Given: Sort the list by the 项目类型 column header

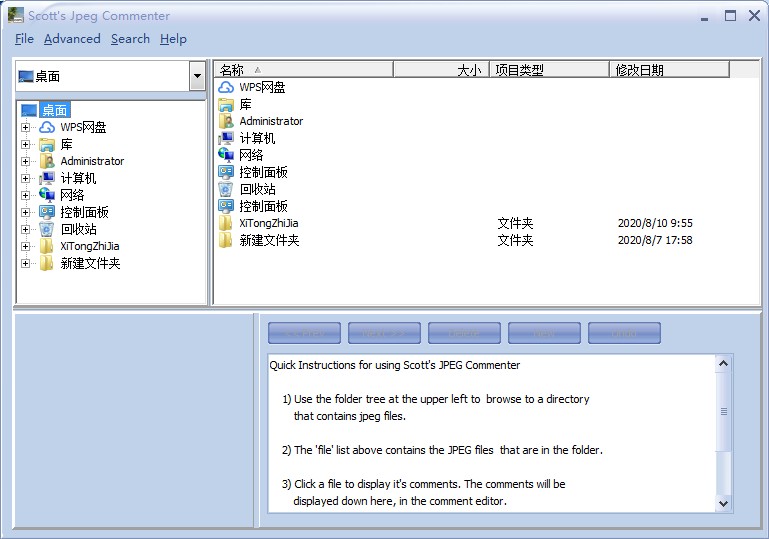Looking at the screenshot, I should 549,70.
